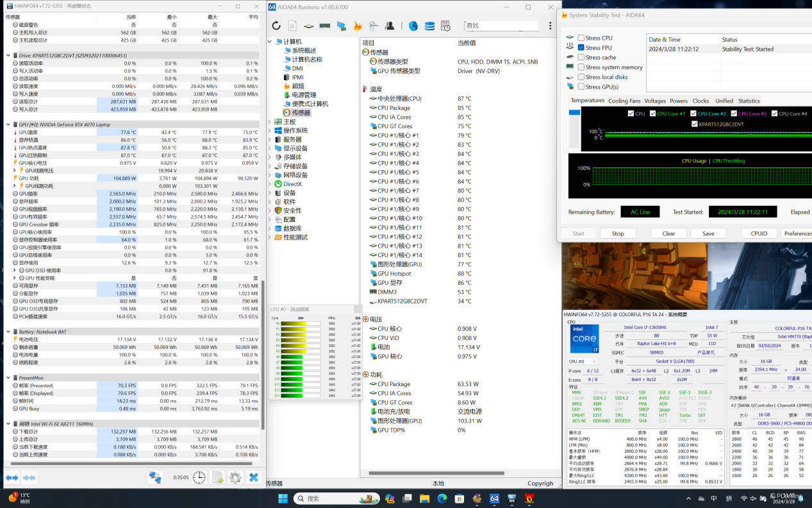Expand the 主板 tree node
The image size is (812, 508).
point(270,122)
